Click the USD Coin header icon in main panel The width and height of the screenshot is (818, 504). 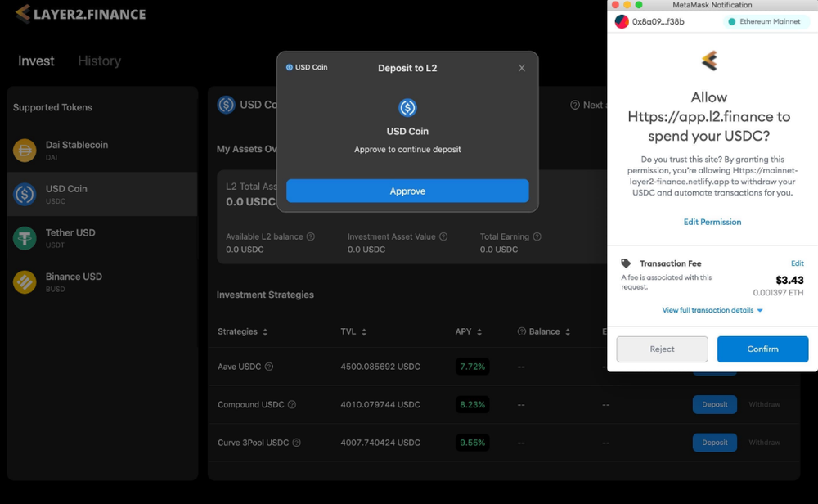pos(227,105)
